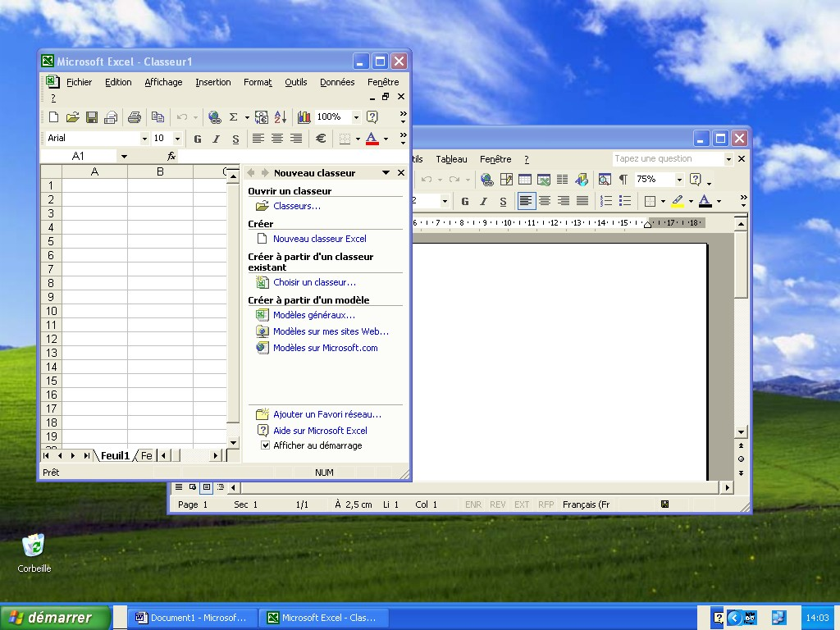Save the workbook with the floppy disk icon

[x=92, y=116]
